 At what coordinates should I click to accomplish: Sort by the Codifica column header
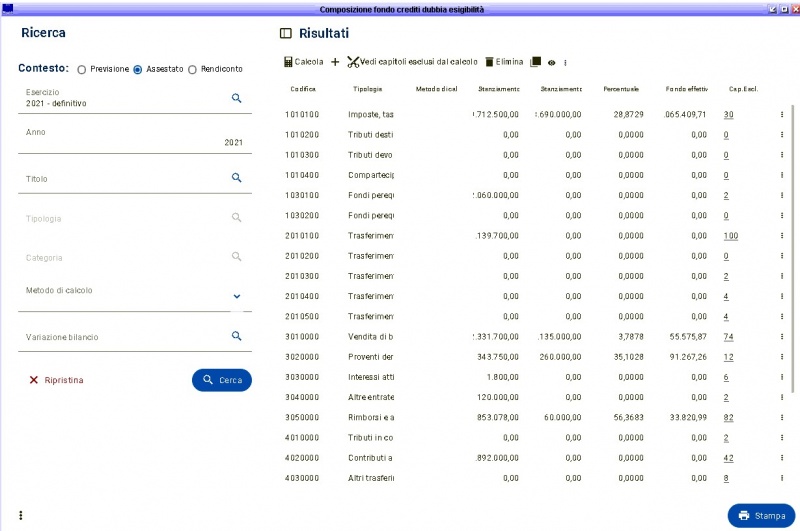click(x=303, y=89)
